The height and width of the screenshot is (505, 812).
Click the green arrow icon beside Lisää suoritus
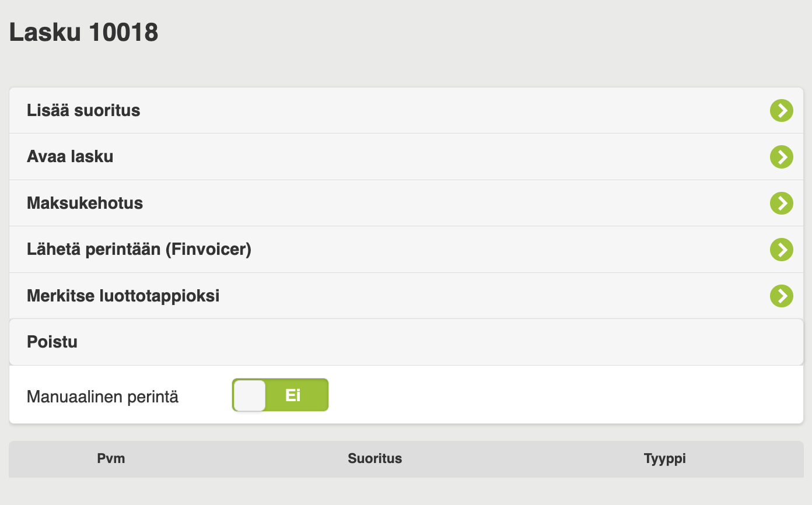click(781, 110)
